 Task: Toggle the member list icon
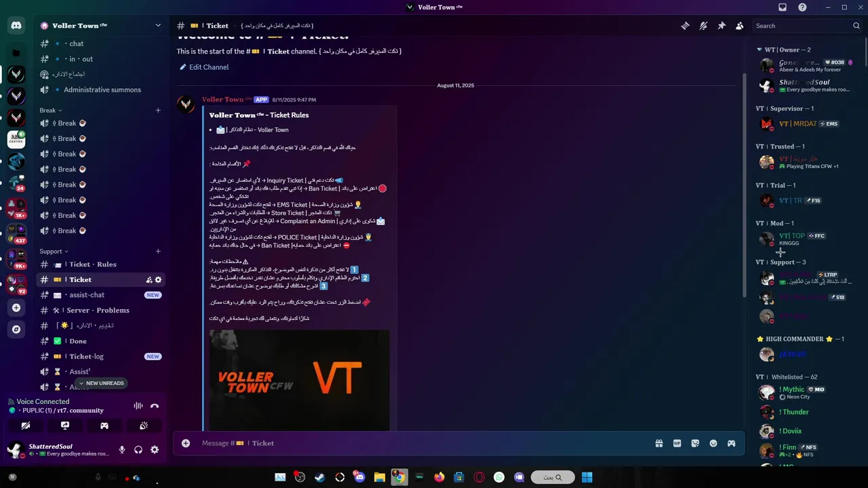[x=740, y=26]
